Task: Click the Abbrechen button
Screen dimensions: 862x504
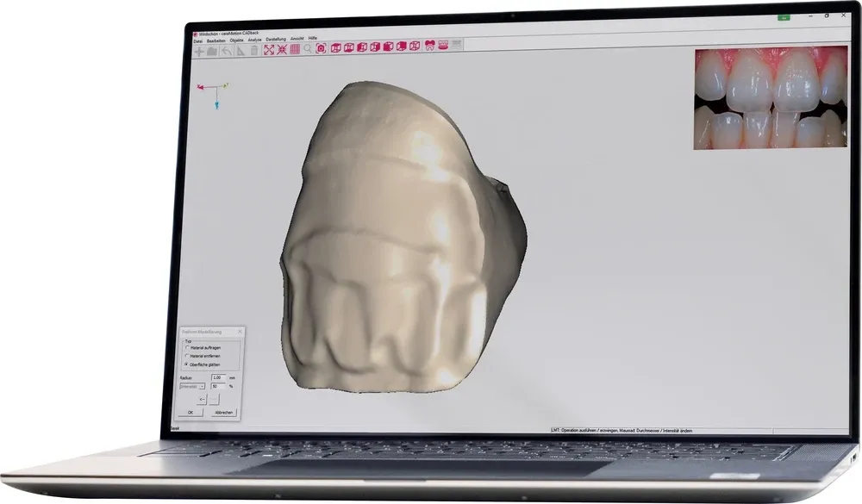Action: pos(224,412)
